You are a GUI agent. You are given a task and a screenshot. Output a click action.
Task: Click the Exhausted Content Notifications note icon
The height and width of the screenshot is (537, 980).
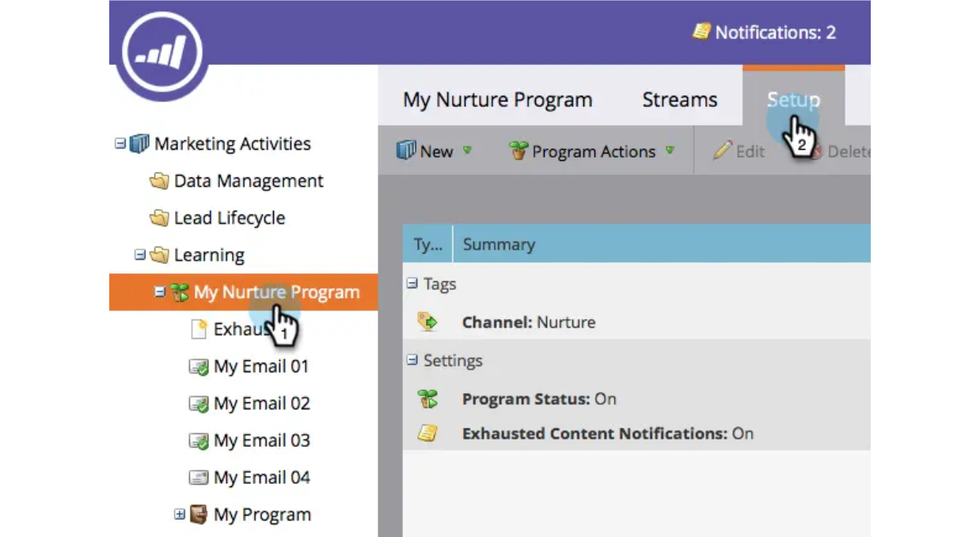pyautogui.click(x=427, y=433)
